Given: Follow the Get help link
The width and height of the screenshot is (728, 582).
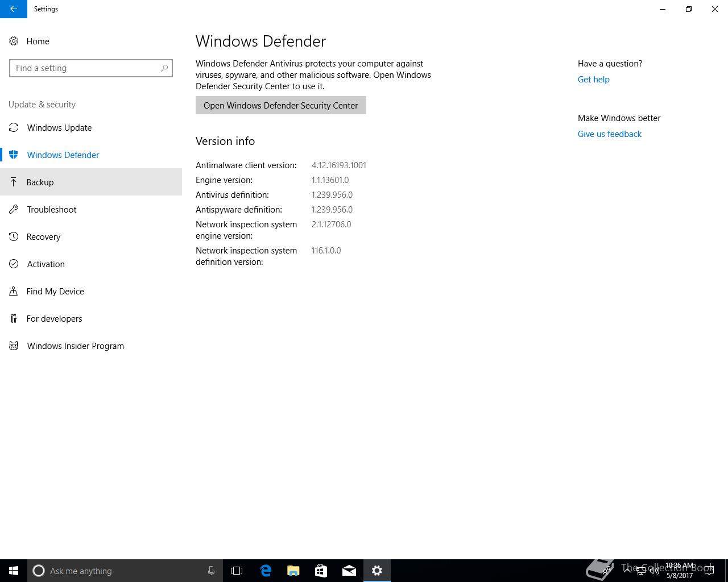Looking at the screenshot, I should (593, 80).
